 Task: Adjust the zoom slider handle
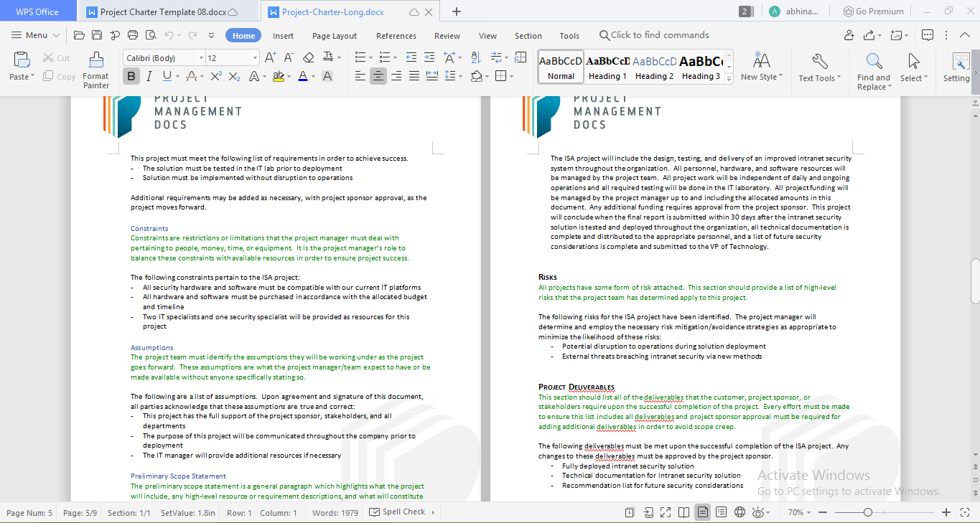[868, 512]
